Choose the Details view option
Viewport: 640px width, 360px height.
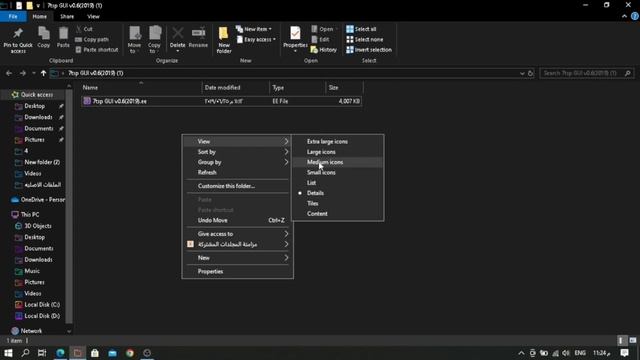(x=338, y=193)
